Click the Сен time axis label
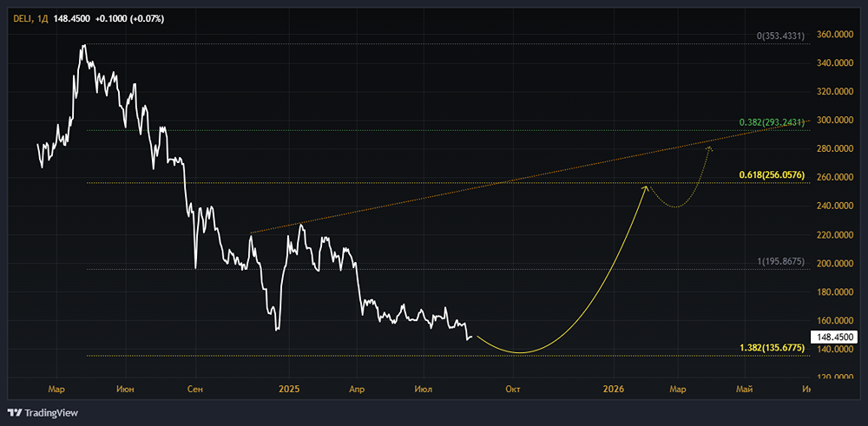 (x=195, y=390)
